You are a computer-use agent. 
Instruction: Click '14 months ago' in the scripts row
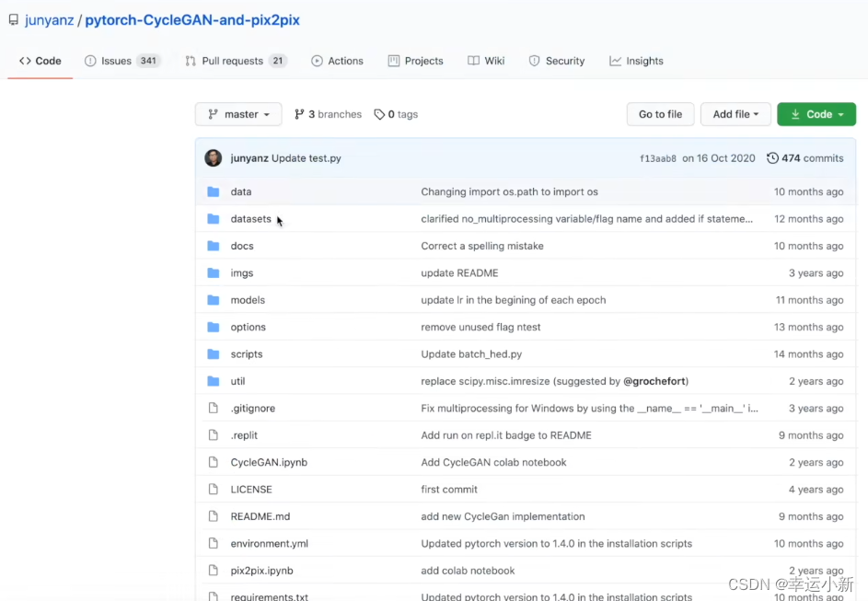[x=809, y=354]
